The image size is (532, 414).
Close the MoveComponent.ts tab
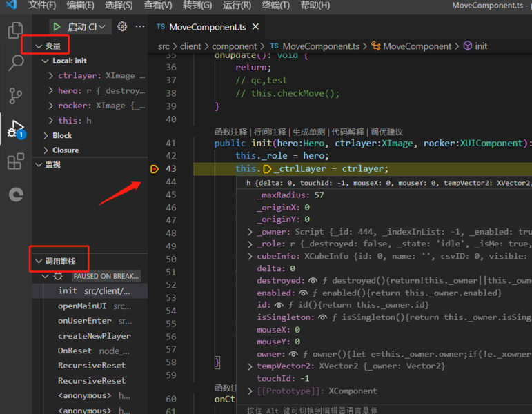point(255,26)
